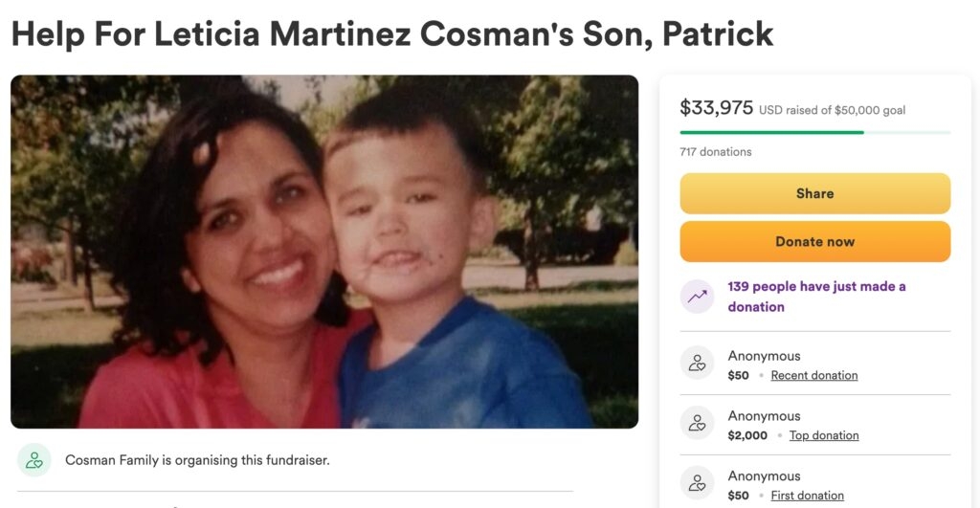This screenshot has height=508, width=980.
Task: Click the donor icon beside the $2,000 donation
Action: 697,423
